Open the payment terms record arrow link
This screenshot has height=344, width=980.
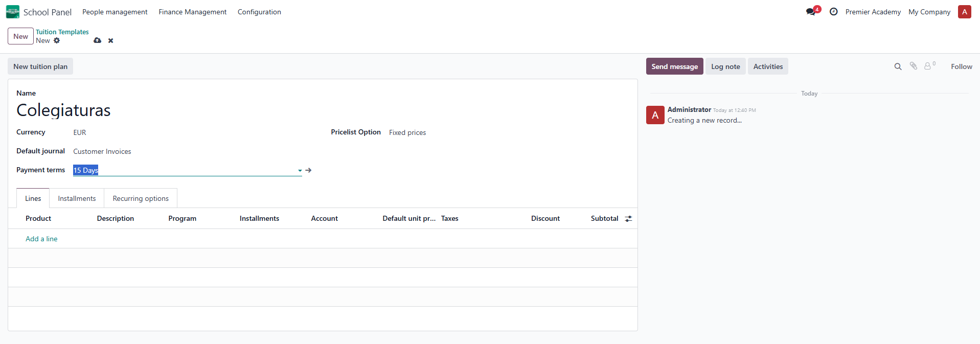point(308,170)
